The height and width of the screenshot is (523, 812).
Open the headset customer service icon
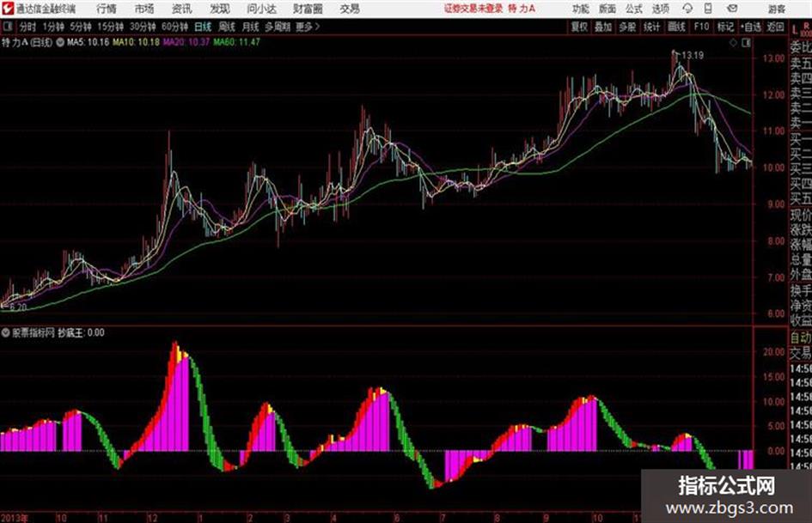[687, 9]
